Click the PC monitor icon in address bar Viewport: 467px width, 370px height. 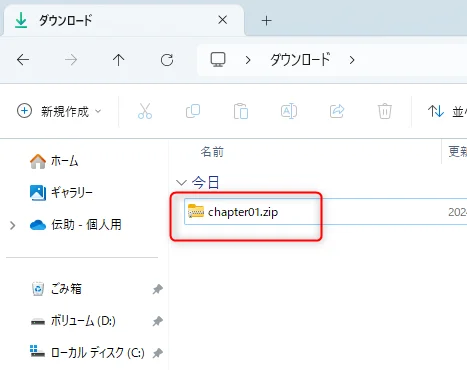[218, 60]
